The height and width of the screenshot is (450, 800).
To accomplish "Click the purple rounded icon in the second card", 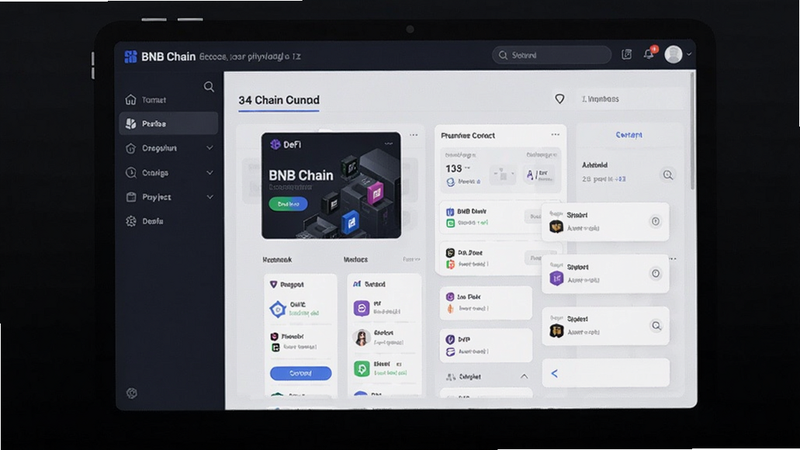I will tap(361, 308).
